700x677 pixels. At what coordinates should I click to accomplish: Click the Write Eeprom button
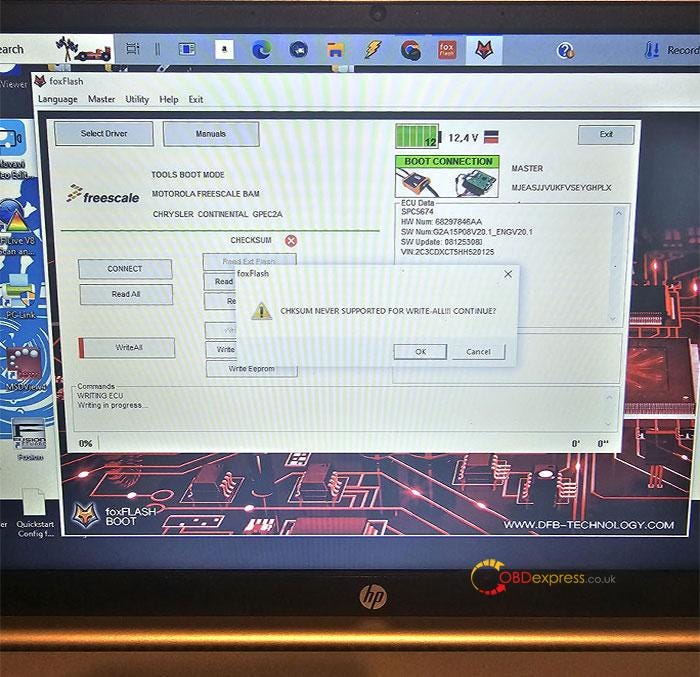[x=251, y=369]
